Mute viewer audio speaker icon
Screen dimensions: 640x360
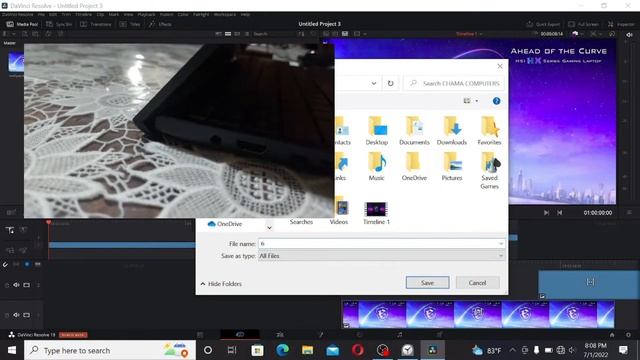pos(629,35)
